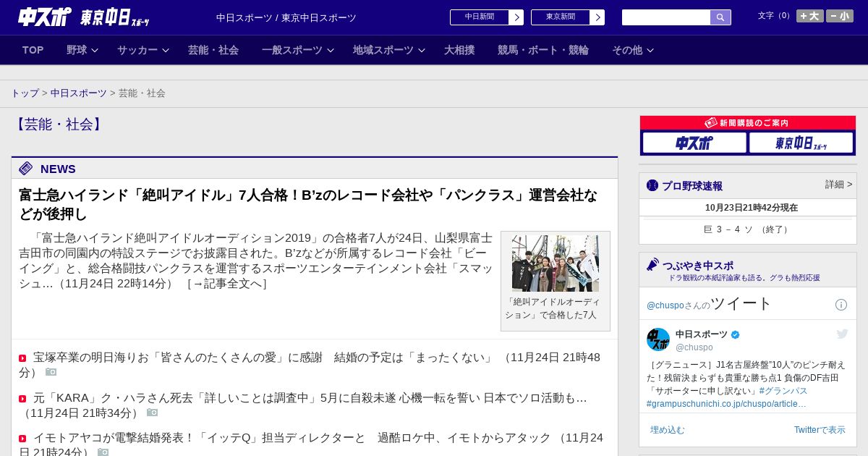Decrease font size with －小 button
The height and width of the screenshot is (456, 868).
pyautogui.click(x=840, y=16)
